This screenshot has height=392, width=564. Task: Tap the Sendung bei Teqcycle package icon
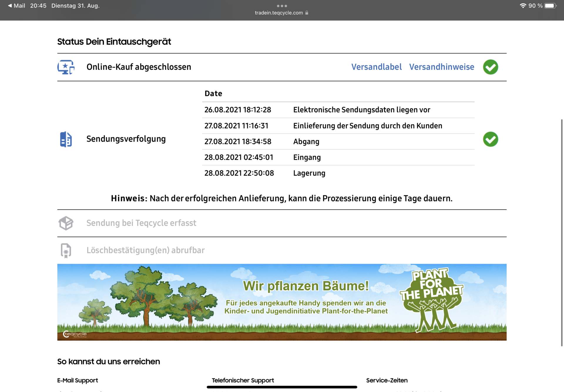click(x=66, y=223)
